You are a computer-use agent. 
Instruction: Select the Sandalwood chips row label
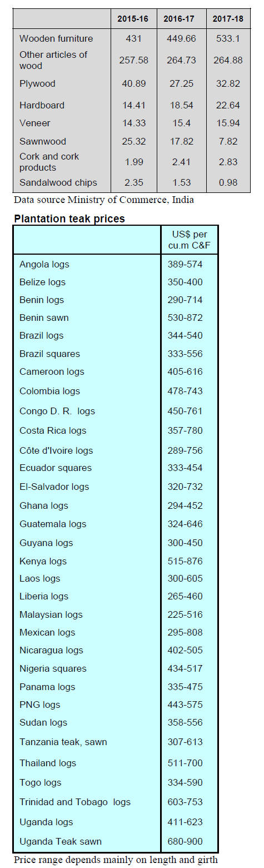(58, 182)
